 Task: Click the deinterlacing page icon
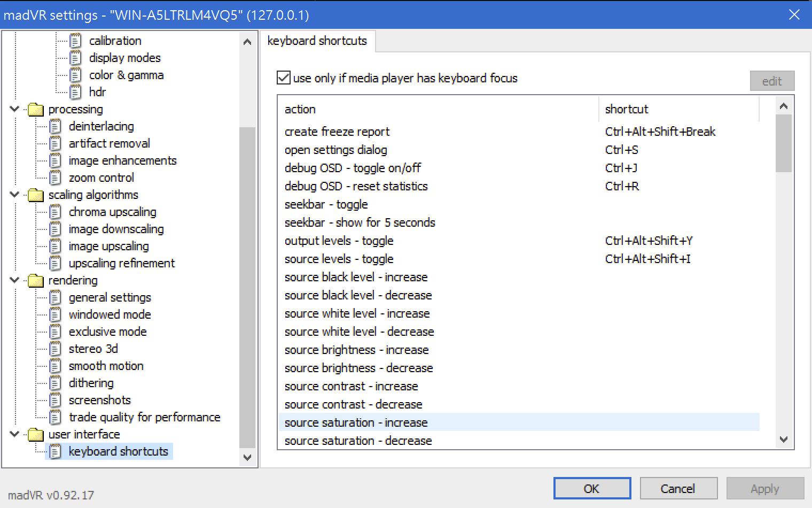55,126
